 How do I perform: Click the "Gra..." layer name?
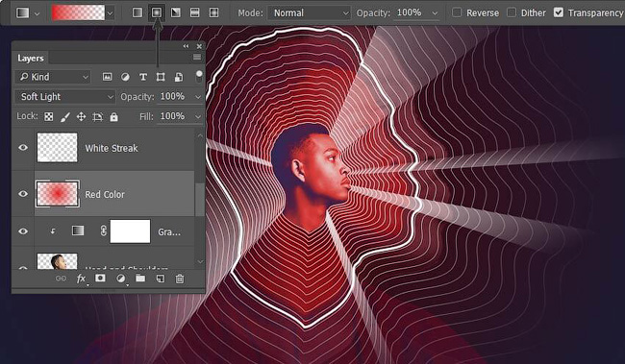coord(169,231)
